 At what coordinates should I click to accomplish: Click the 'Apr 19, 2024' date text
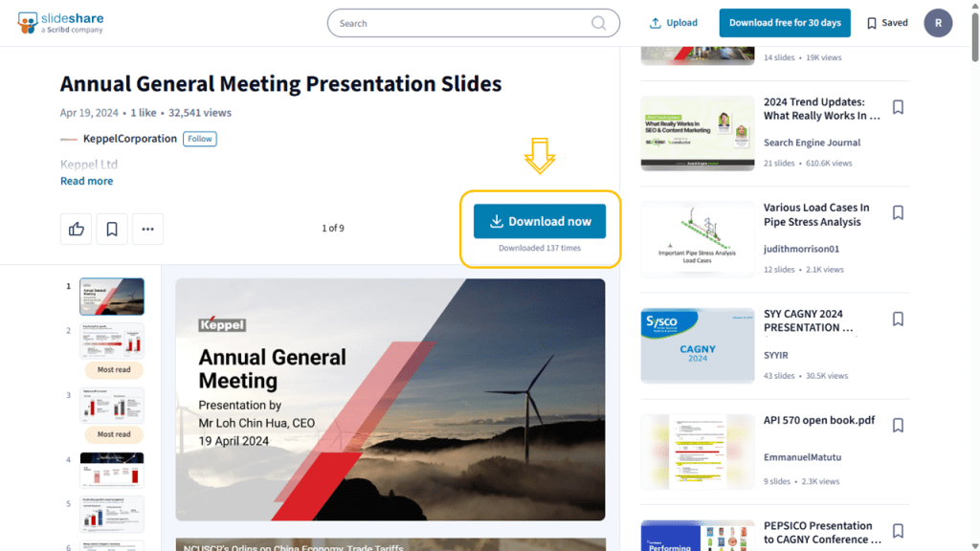coord(89,113)
